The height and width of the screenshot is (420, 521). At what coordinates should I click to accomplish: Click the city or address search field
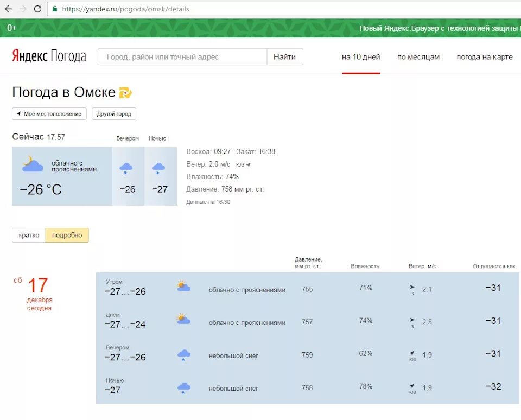(x=182, y=57)
